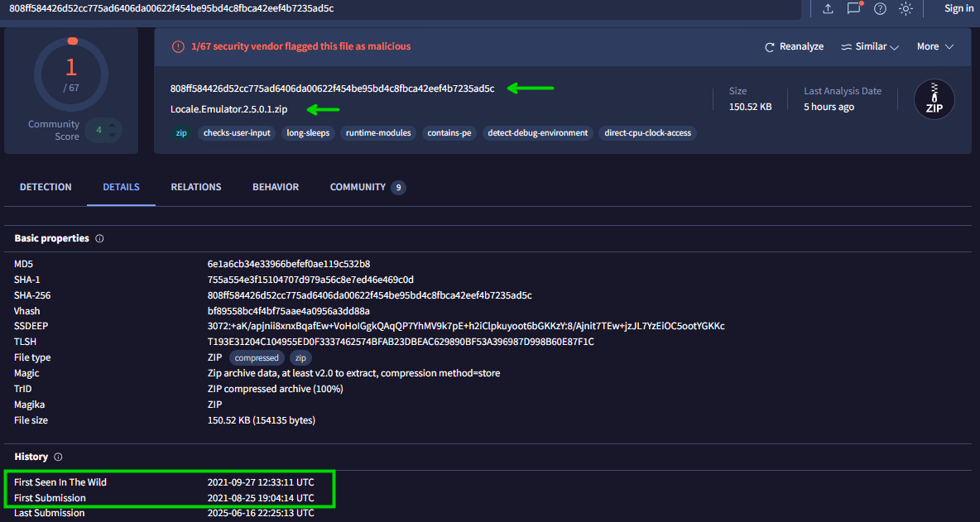Image resolution: width=980 pixels, height=522 pixels.
Task: Expand the Similar dropdown
Action: click(x=870, y=47)
